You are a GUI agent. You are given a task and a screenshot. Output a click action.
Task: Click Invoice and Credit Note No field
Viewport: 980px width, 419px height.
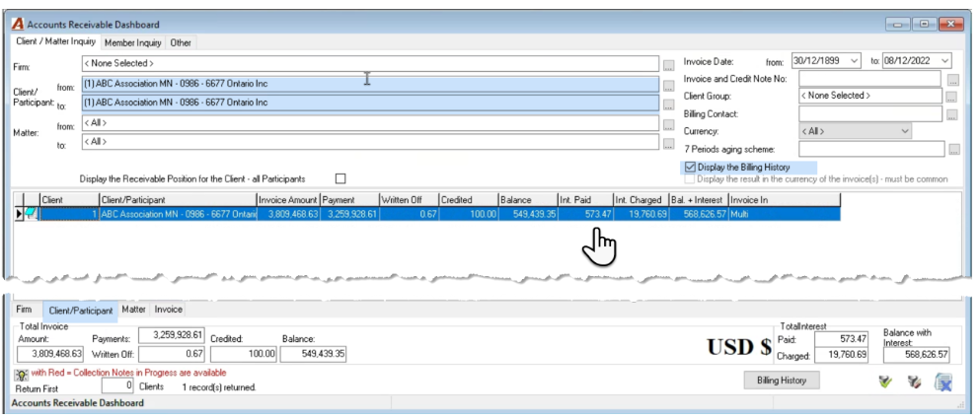pyautogui.click(x=870, y=79)
